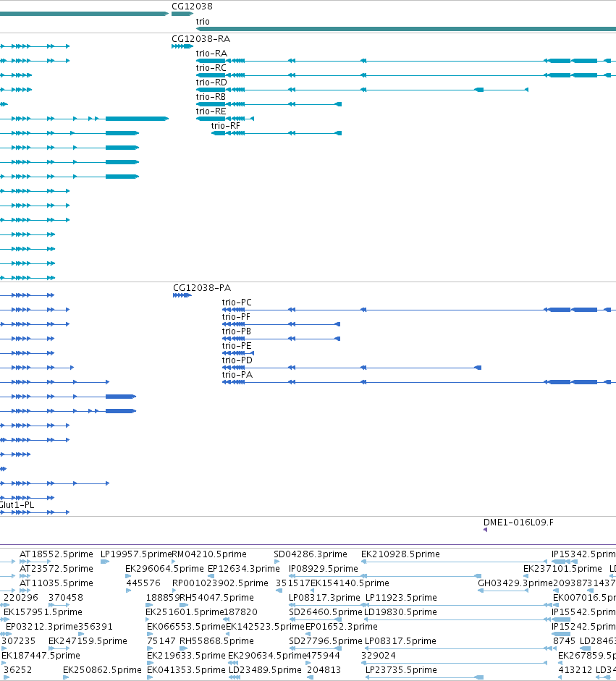
Task: Click the trio-RC transcript label
Action: point(211,68)
